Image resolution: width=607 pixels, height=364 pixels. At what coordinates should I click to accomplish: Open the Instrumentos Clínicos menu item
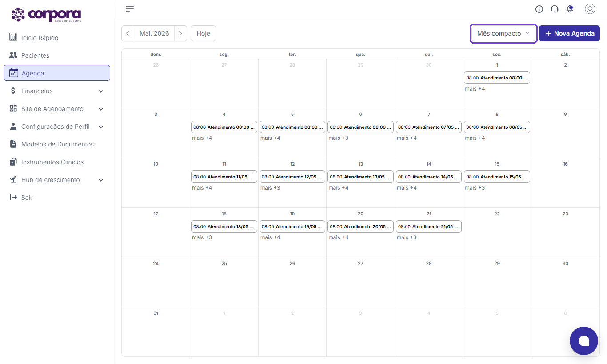tap(57, 162)
